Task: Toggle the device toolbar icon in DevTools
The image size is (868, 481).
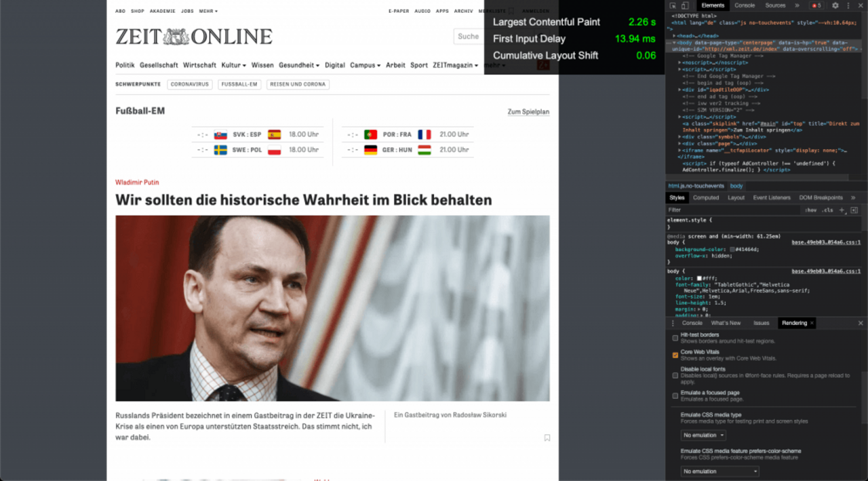Action: pyautogui.click(x=685, y=5)
